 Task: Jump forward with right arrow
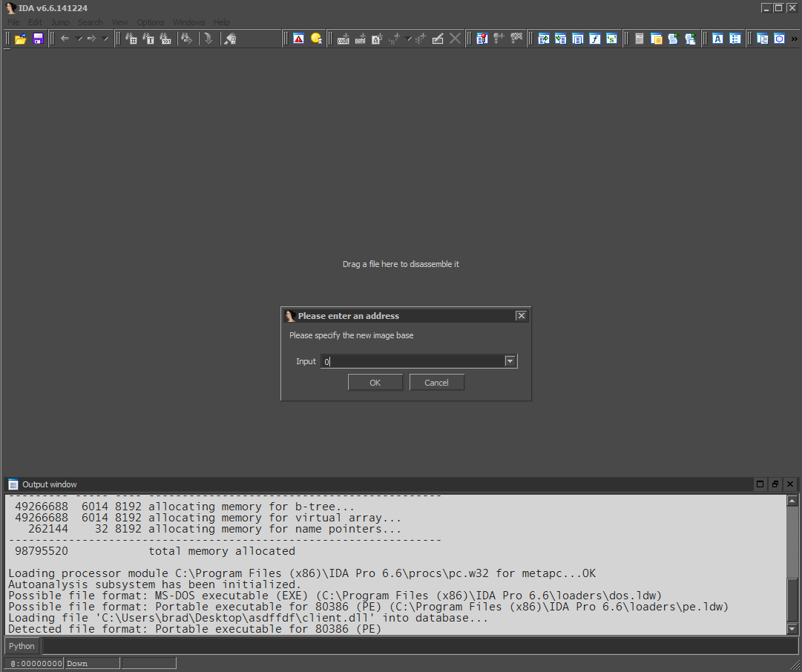(91, 39)
